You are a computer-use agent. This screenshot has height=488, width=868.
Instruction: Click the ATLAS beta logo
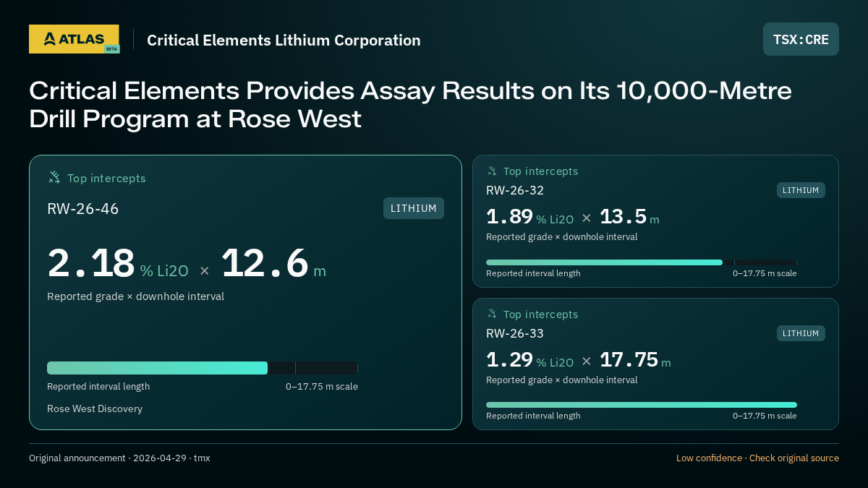pos(74,39)
